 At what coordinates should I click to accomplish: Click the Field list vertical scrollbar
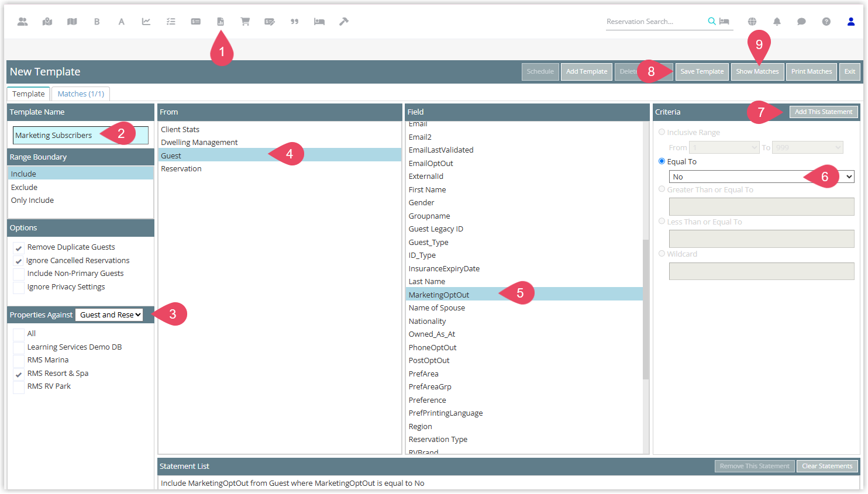point(646,309)
